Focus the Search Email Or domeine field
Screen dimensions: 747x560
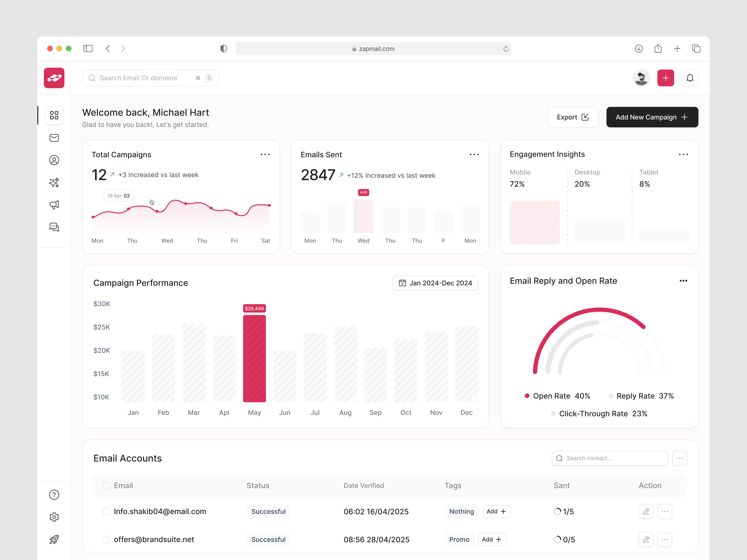(151, 78)
